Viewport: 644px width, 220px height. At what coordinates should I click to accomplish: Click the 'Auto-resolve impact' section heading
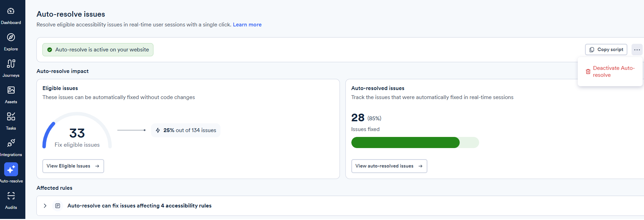pyautogui.click(x=62, y=71)
